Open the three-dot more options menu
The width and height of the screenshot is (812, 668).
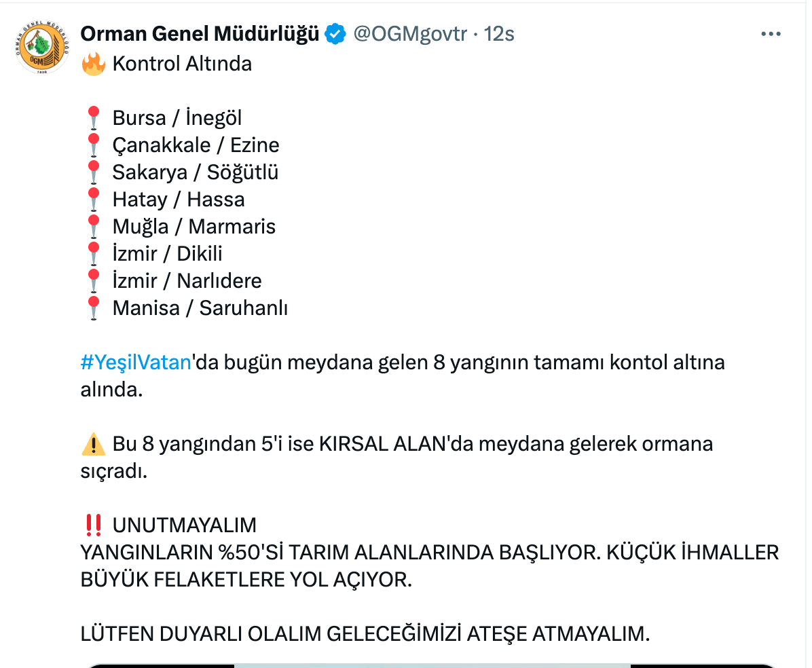coord(771,34)
